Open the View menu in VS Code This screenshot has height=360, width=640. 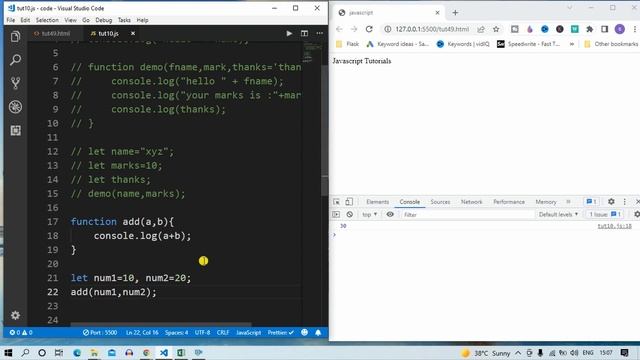70,20
